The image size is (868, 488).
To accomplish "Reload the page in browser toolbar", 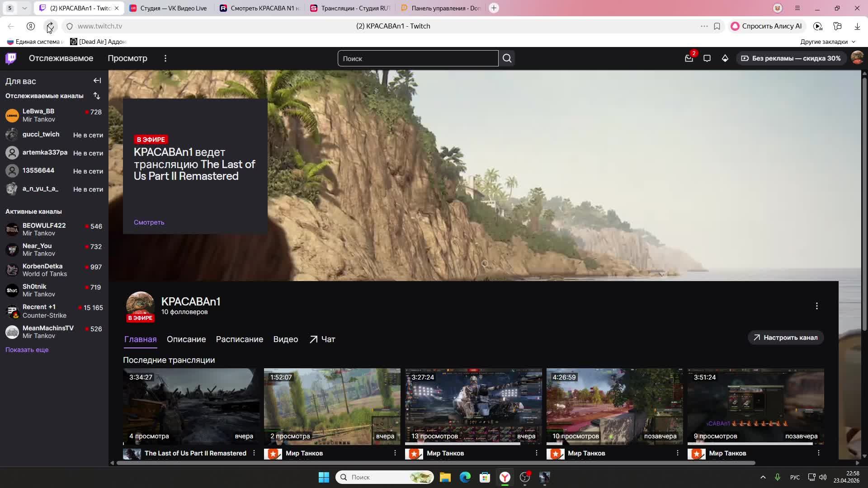I will (50, 26).
